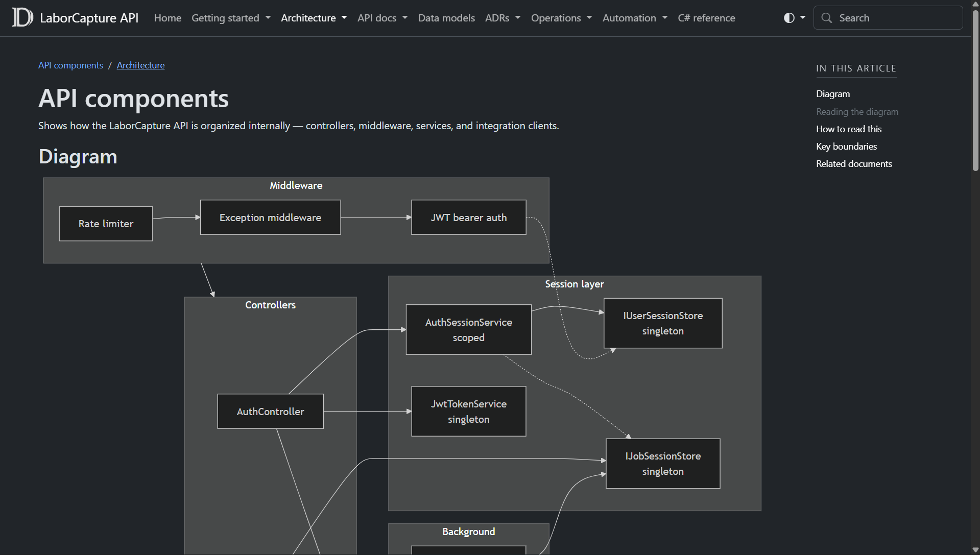The width and height of the screenshot is (980, 555).
Task: Expand the Getting started menu
Action: 231,18
